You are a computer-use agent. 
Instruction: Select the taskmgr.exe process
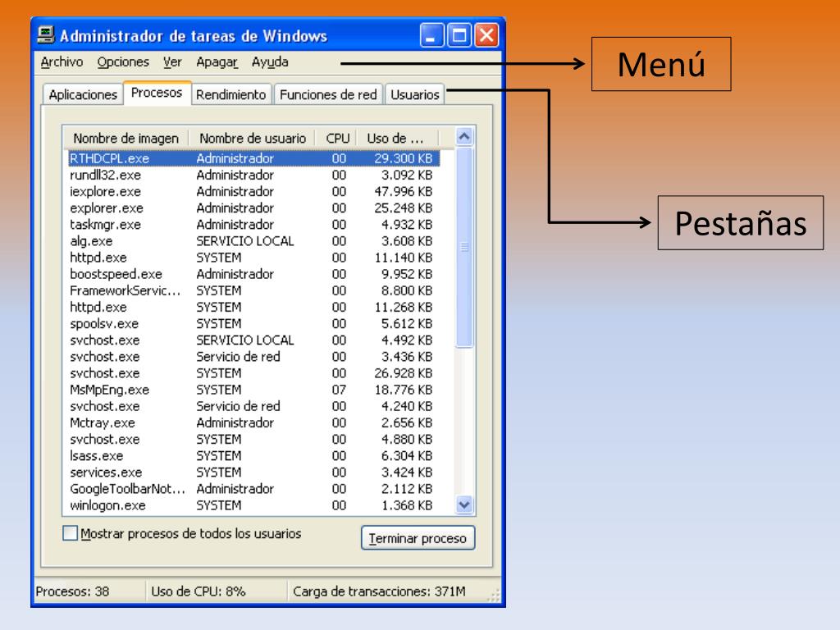254,225
